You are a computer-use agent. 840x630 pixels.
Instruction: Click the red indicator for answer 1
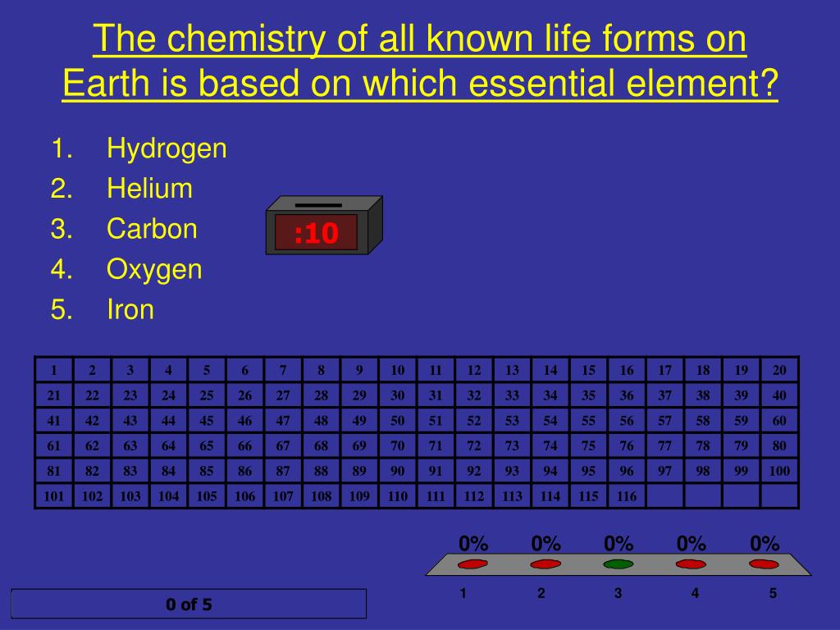[472, 564]
